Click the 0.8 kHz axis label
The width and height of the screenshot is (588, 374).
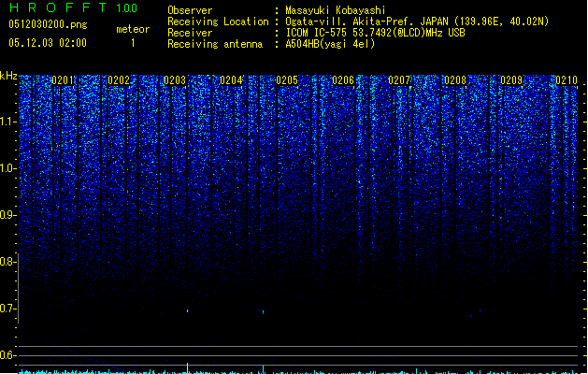coord(7,262)
